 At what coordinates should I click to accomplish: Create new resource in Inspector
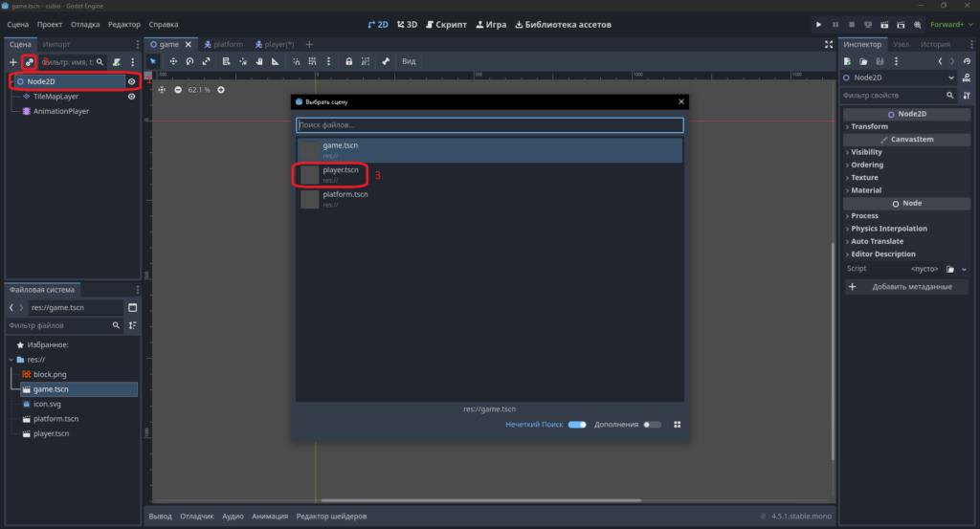pyautogui.click(x=848, y=61)
